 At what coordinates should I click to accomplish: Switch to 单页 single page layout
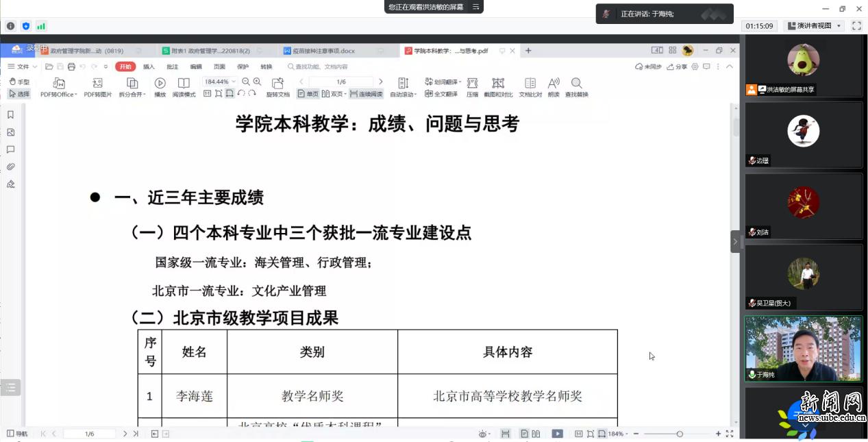click(308, 94)
